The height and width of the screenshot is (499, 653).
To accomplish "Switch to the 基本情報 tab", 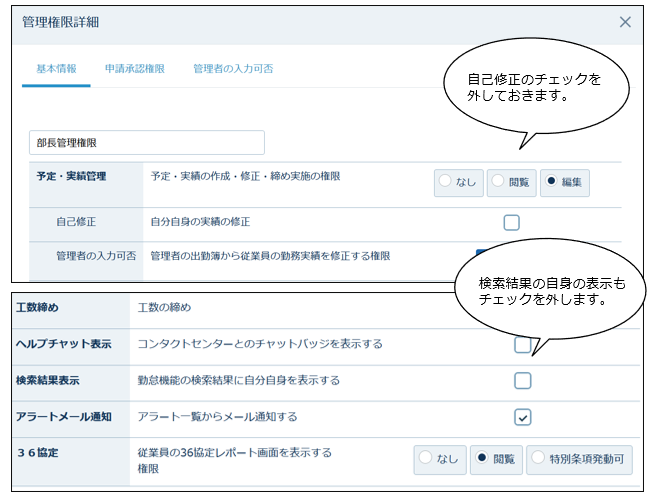I will tap(56, 69).
